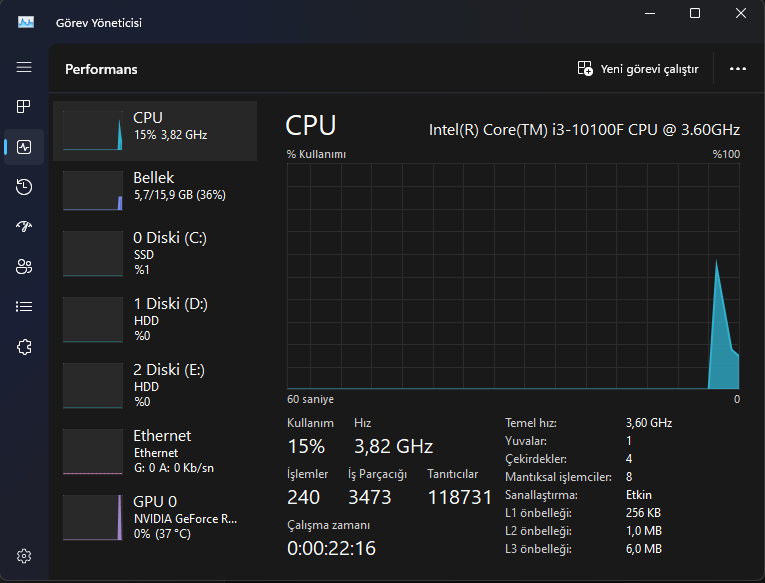
Task: Select the Ethernet network entry
Action: [155, 451]
